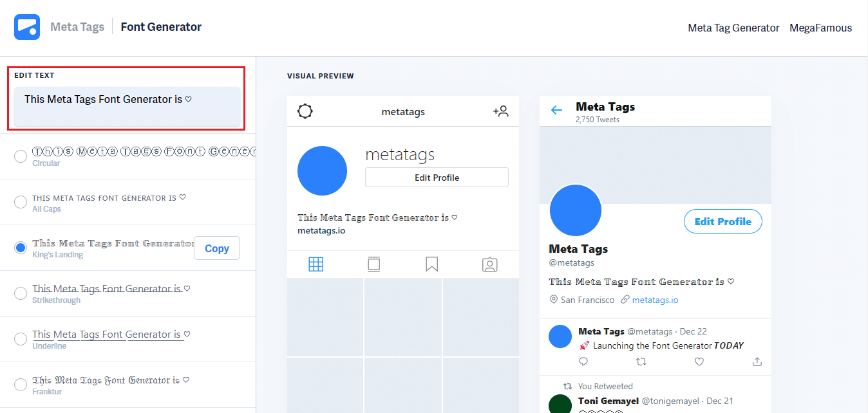This screenshot has width=868, height=413.
Task: Click the retweet icon beside You Retweeted
Action: tap(567, 387)
